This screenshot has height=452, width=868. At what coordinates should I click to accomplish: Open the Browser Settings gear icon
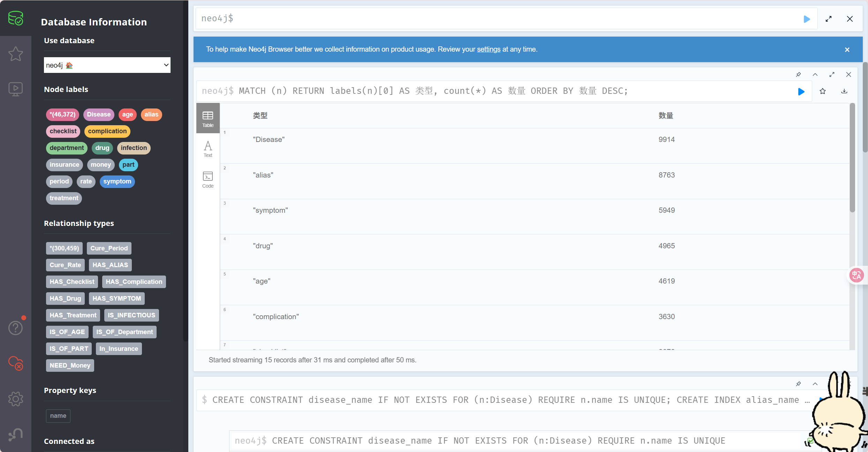[x=16, y=399]
